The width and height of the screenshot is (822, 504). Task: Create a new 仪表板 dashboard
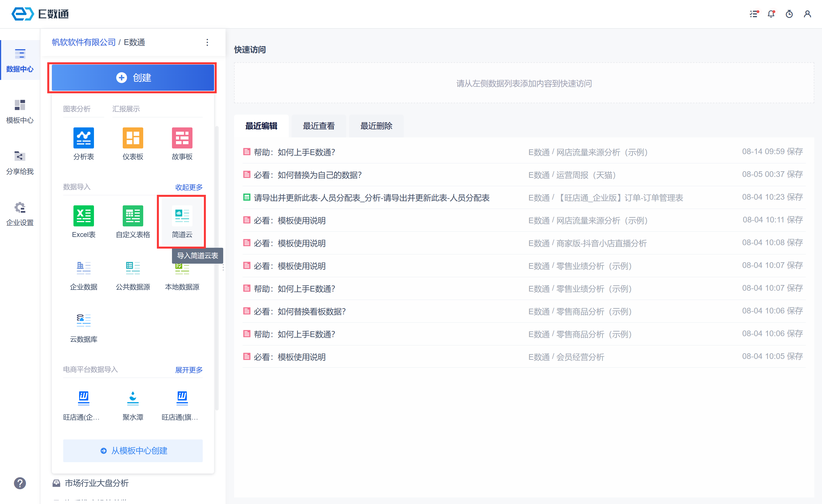pos(133,138)
